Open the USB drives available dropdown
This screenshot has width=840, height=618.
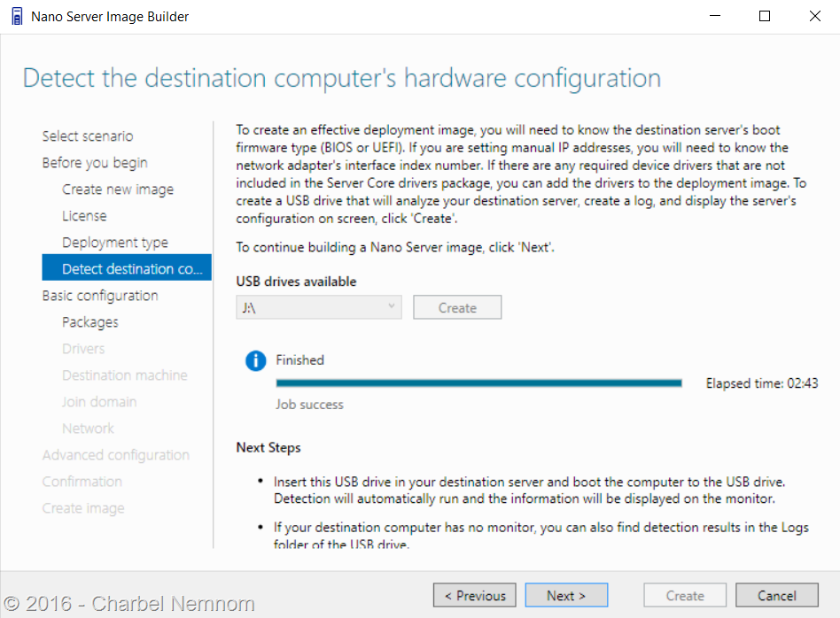(319, 307)
